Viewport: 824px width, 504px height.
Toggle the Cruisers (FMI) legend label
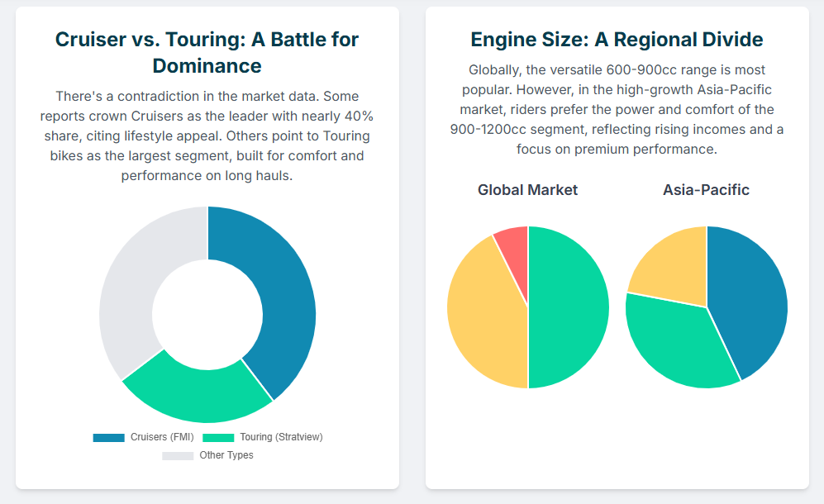[x=162, y=437]
